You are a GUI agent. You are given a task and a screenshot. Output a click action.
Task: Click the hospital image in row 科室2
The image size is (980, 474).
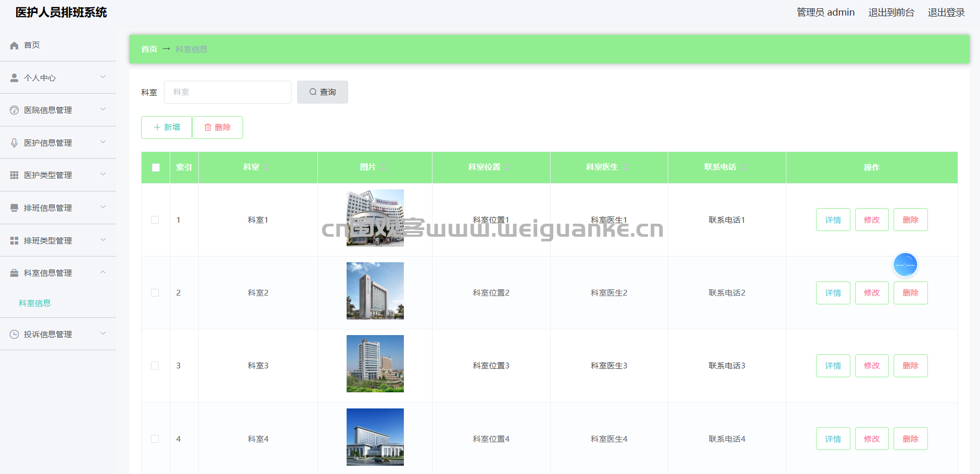point(375,291)
